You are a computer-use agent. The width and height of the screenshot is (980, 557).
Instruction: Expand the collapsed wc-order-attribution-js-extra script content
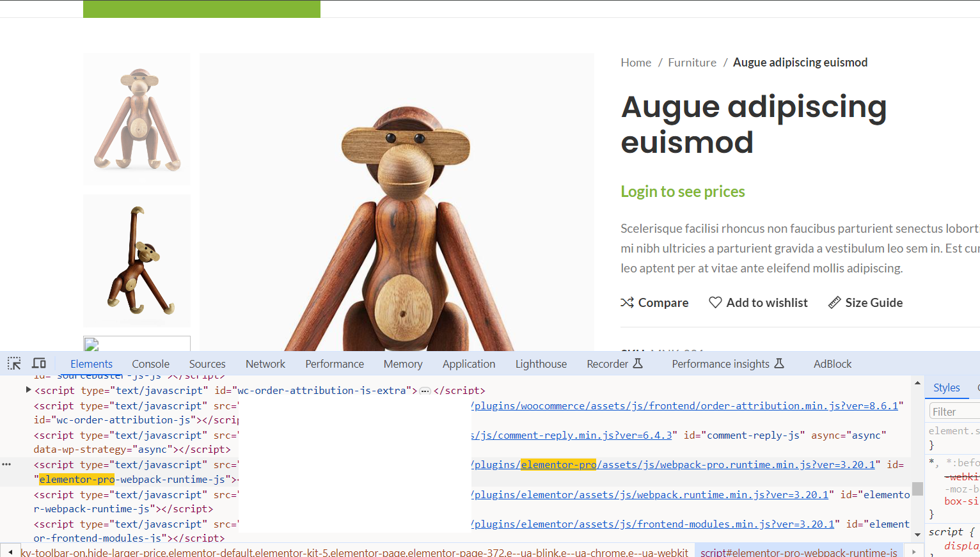[425, 391]
